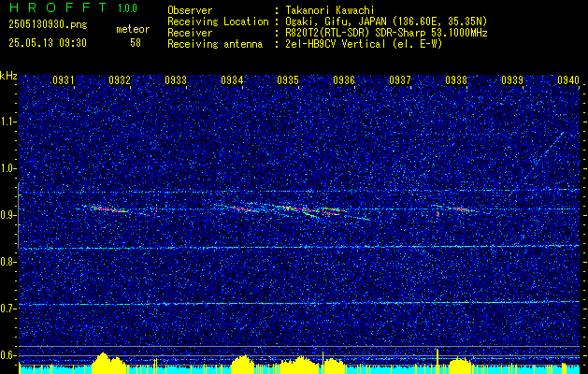Click version number 1.0.0

pyautogui.click(x=127, y=8)
